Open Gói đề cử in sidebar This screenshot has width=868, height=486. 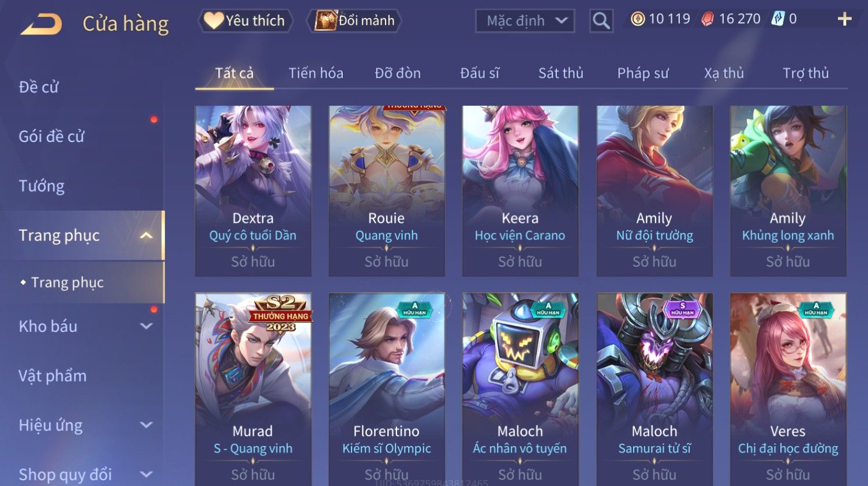51,136
